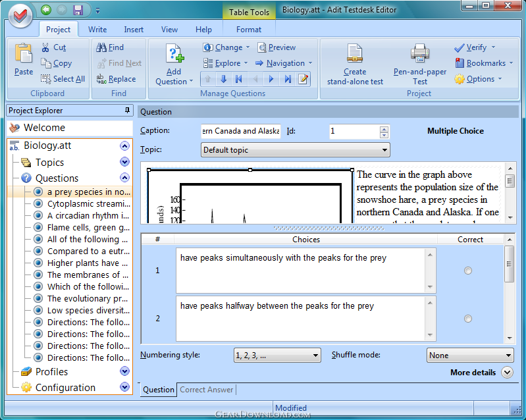
Task: Click the edit question notepad icon
Action: click(303, 79)
